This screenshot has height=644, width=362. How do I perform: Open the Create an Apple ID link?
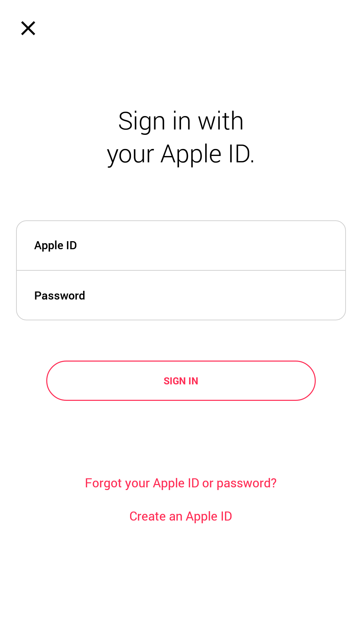pos(181,517)
